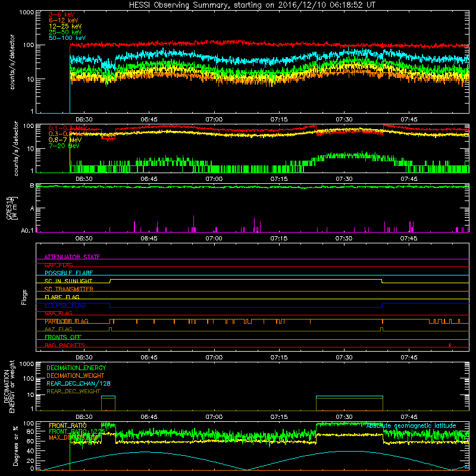
Task: Select the 0.8-7 MeV legend label
Action: (x=65, y=140)
